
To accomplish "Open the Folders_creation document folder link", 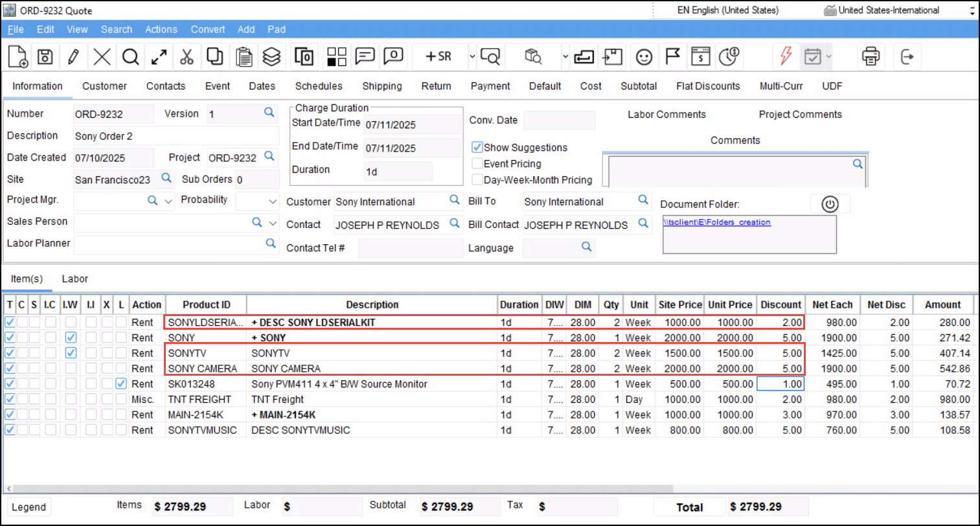I will [x=716, y=222].
